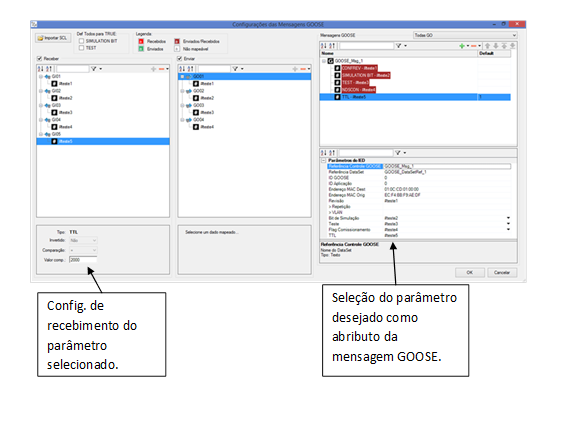Open Teste value dropdown in parameters
571x425 pixels.
click(508, 224)
